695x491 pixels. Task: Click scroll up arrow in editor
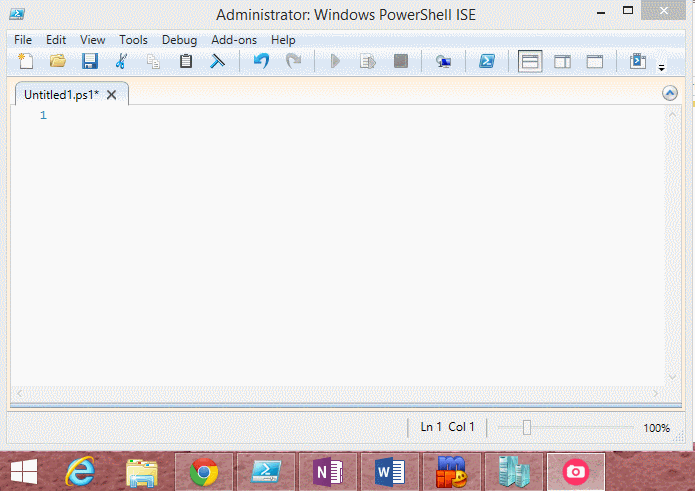[x=672, y=115]
